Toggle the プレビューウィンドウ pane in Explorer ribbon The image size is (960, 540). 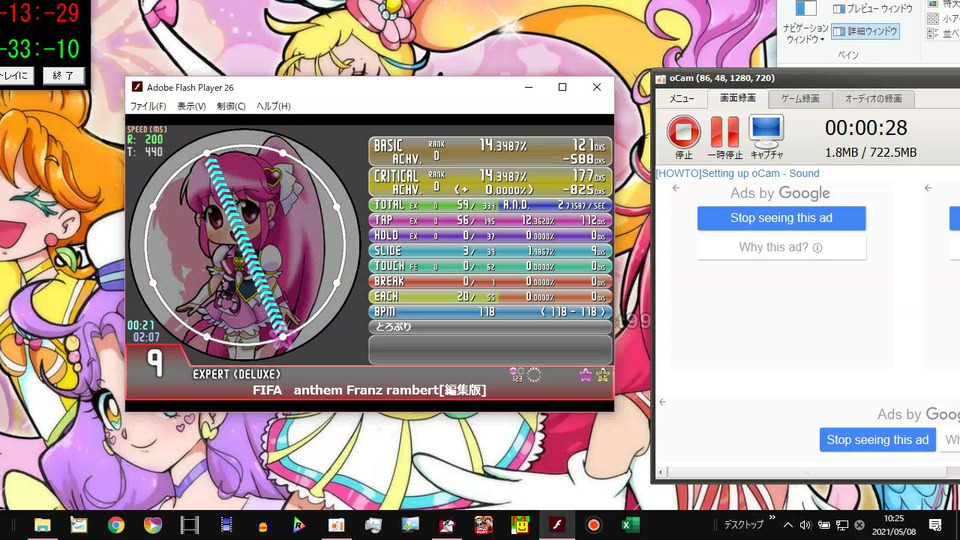coord(872,9)
